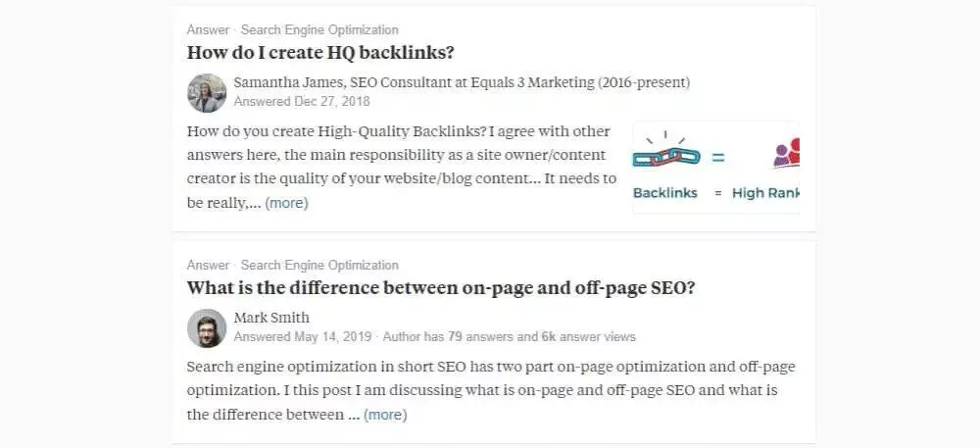The height and width of the screenshot is (448, 980).
Task: Open Search Engine Optimization topic in second card
Action: [319, 266]
